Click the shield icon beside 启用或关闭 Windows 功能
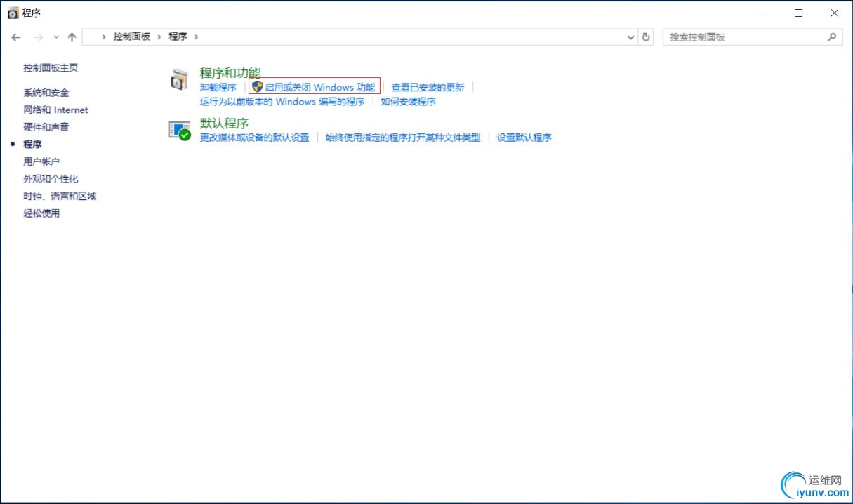Image resolution: width=853 pixels, height=504 pixels. coord(257,87)
